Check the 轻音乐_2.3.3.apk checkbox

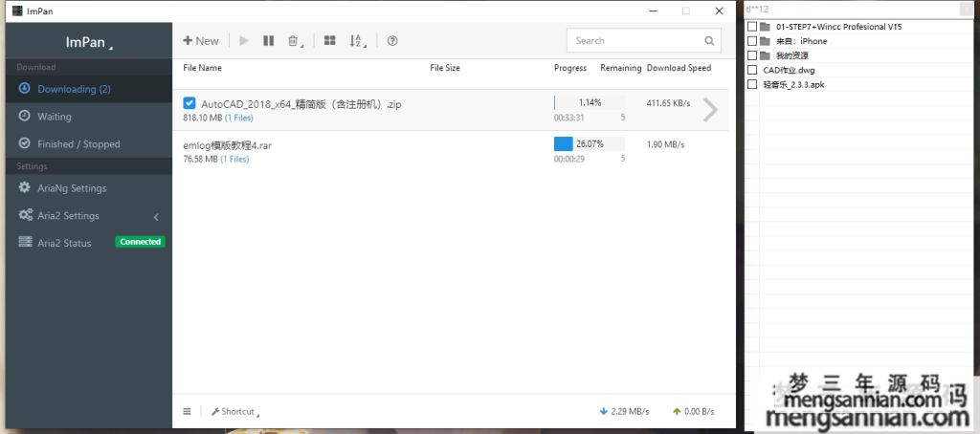click(752, 84)
